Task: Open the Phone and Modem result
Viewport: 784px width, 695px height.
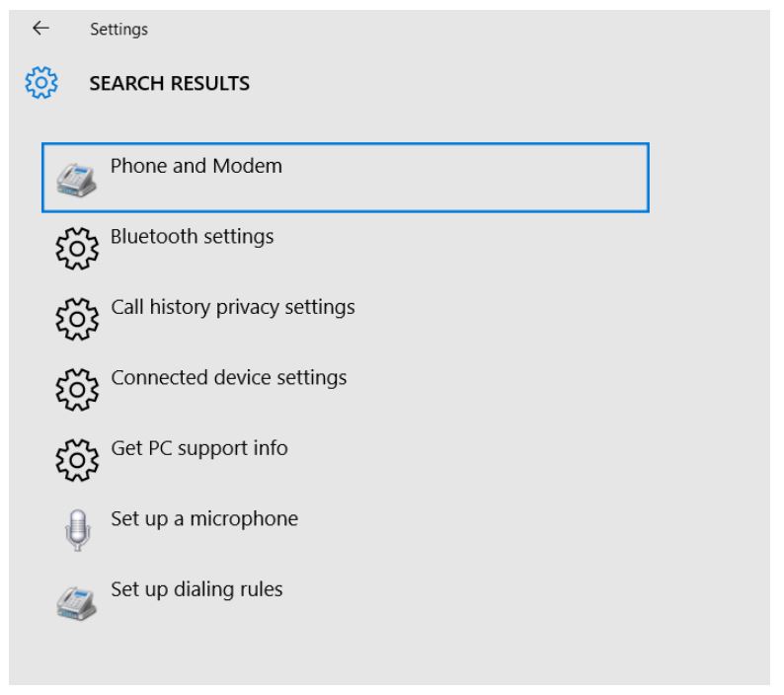Action: [x=196, y=167]
